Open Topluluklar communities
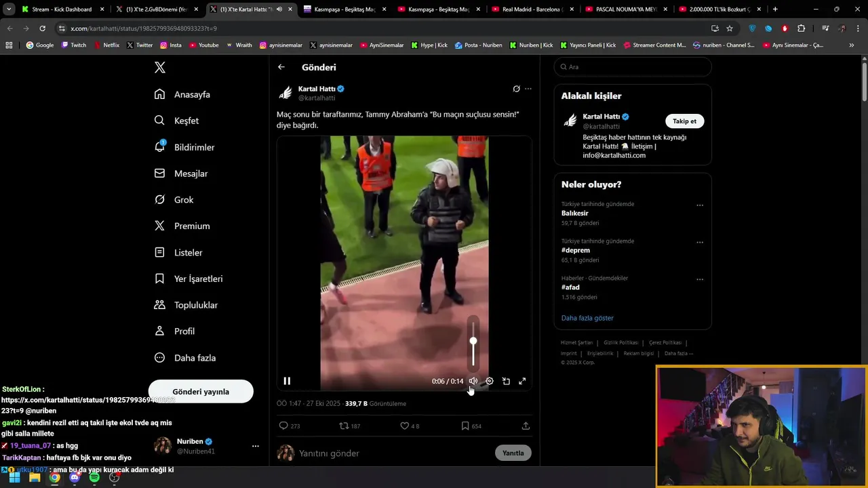Image resolution: width=868 pixels, height=488 pixels. (x=186, y=305)
